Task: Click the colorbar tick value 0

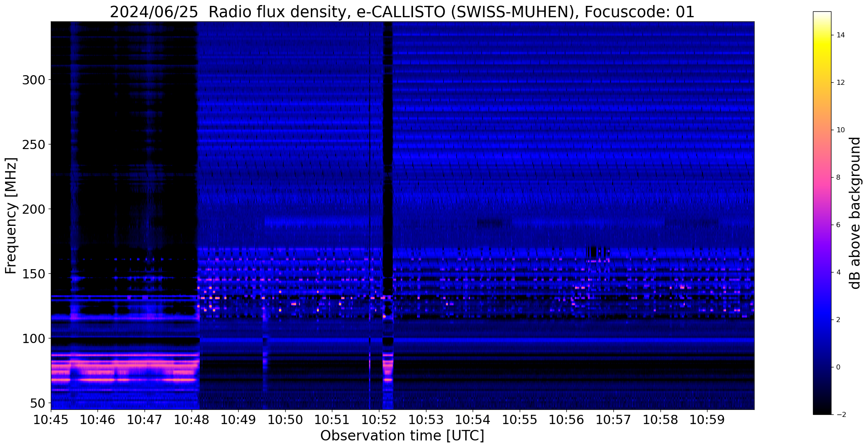Action: (x=839, y=367)
